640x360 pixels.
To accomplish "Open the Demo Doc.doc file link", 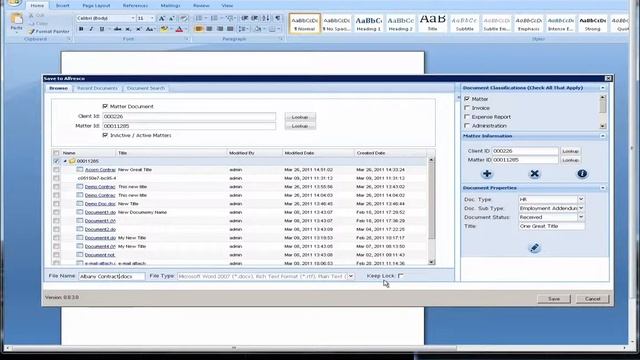I will coord(100,204).
